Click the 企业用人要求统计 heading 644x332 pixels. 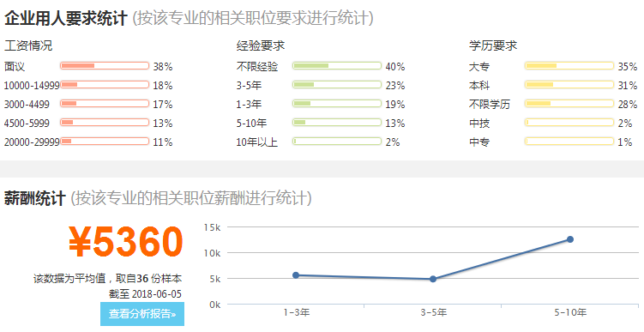(x=66, y=19)
